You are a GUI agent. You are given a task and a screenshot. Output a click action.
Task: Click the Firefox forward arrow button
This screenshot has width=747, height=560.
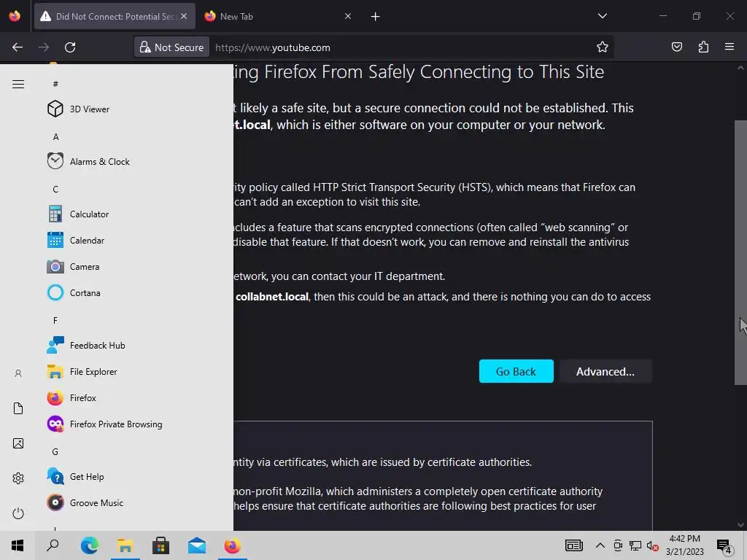tap(44, 47)
